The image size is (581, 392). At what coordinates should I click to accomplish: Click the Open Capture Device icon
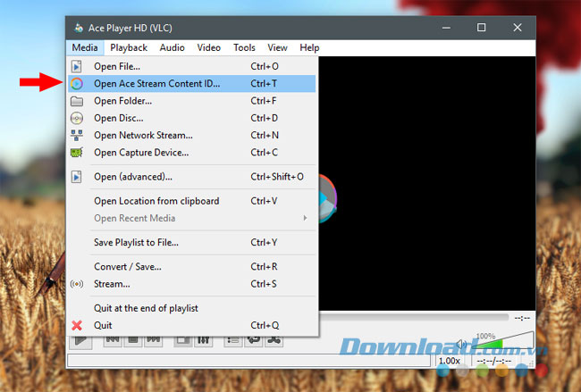tap(77, 153)
